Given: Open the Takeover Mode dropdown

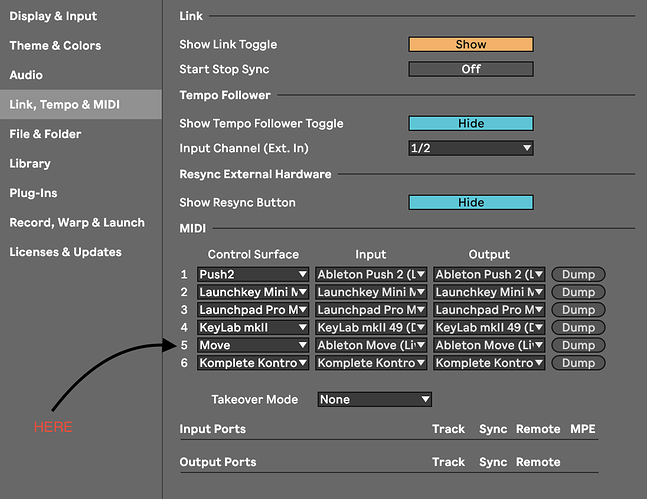Looking at the screenshot, I should (x=374, y=399).
